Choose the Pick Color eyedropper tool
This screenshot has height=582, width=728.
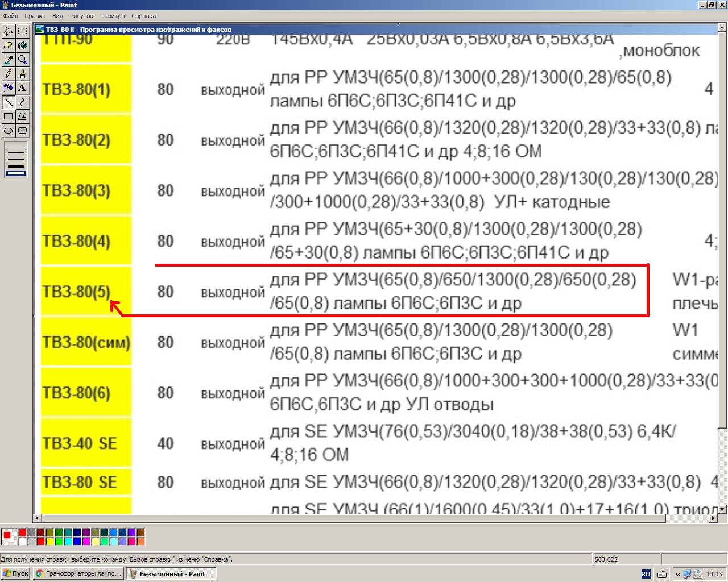pyautogui.click(x=9, y=60)
